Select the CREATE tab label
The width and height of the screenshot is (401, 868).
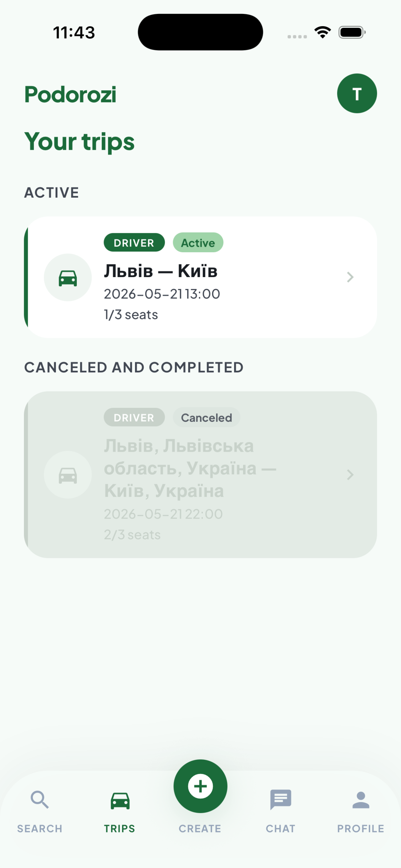pos(200,829)
